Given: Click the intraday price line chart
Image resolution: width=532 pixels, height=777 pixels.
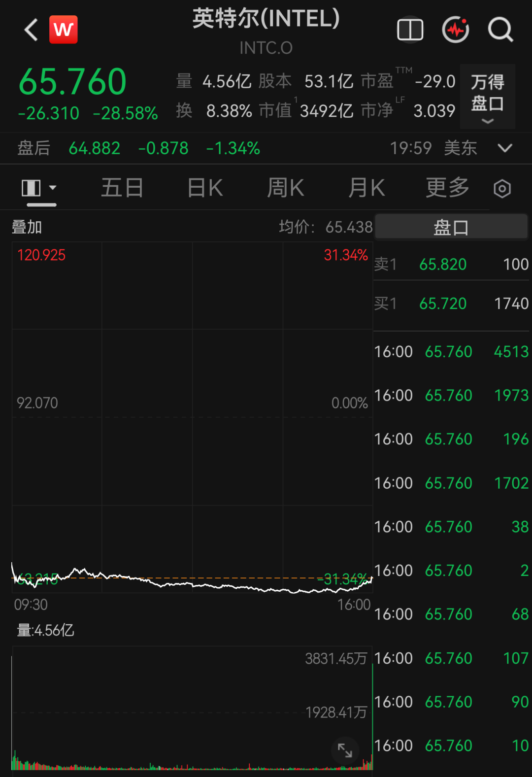Looking at the screenshot, I should [x=192, y=417].
